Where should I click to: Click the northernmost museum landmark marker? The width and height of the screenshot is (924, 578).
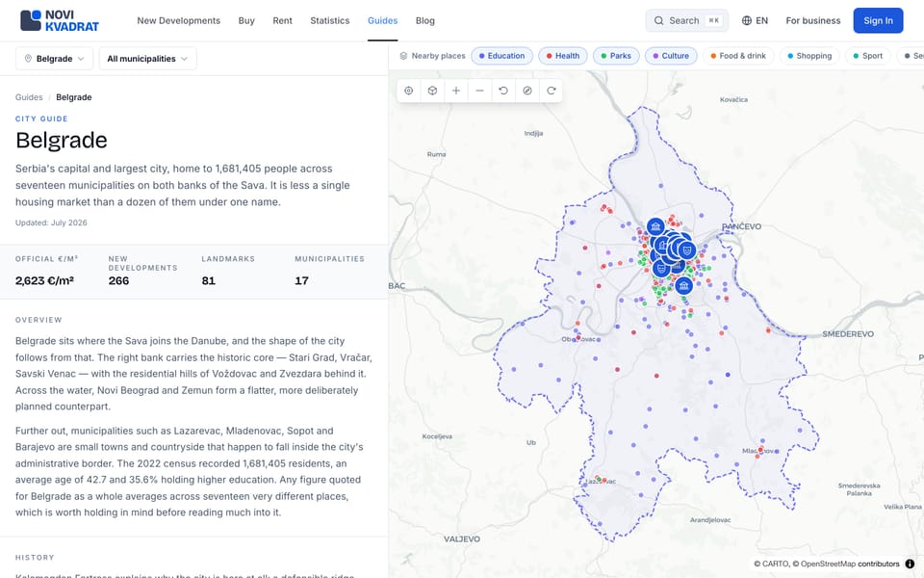pyautogui.click(x=655, y=226)
